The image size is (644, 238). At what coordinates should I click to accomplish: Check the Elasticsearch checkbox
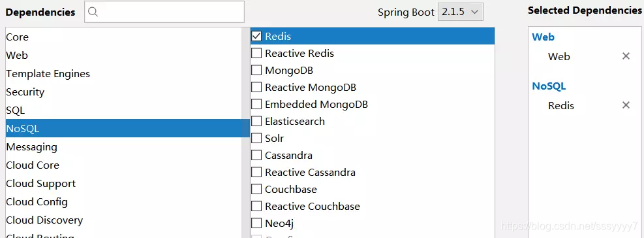(256, 121)
